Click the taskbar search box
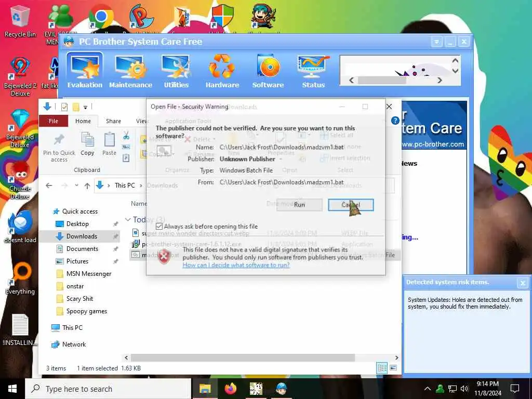The width and height of the screenshot is (532, 399). (108, 389)
